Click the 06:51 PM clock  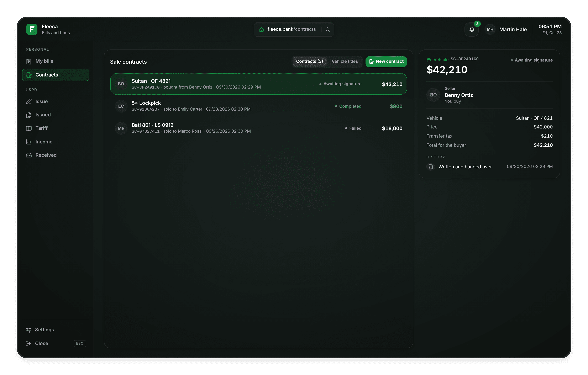pos(550,27)
